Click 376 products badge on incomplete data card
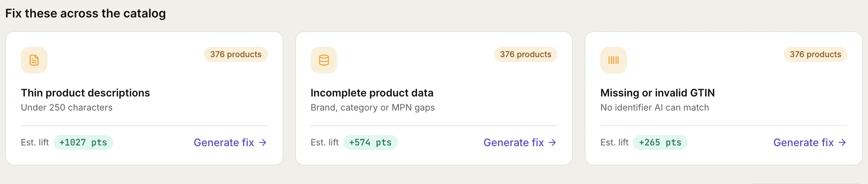 pos(525,54)
